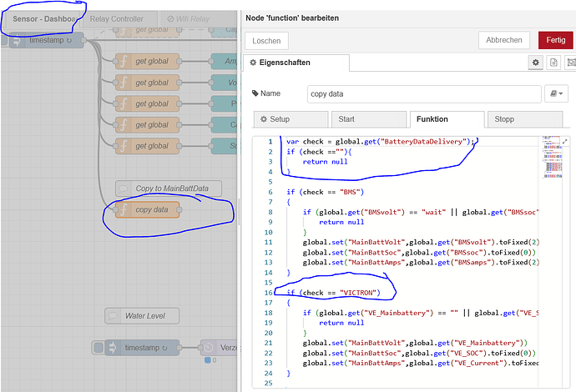576x392 pixels.
Task: Open the node properties gear icon
Action: 537,63
